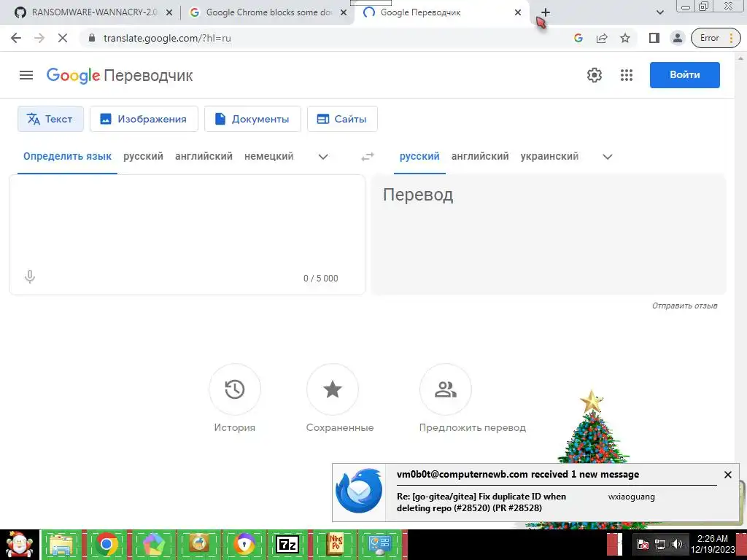Select английский as target language

(x=480, y=156)
